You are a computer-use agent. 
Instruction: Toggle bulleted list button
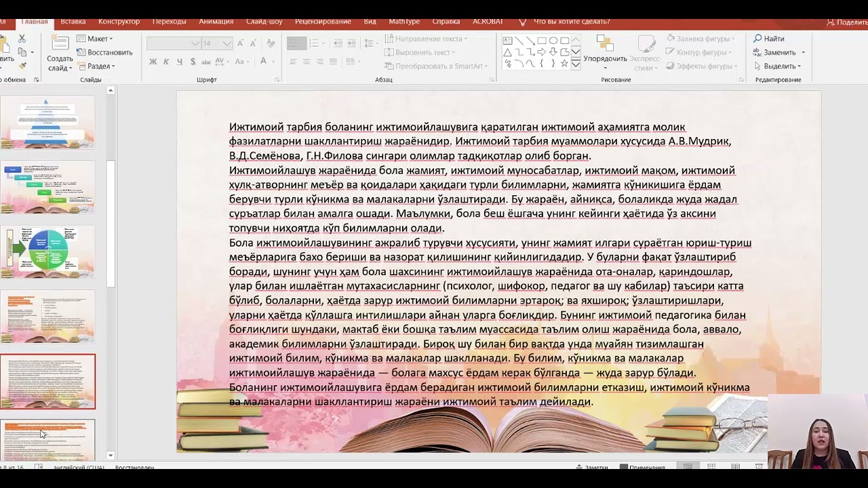[296, 43]
